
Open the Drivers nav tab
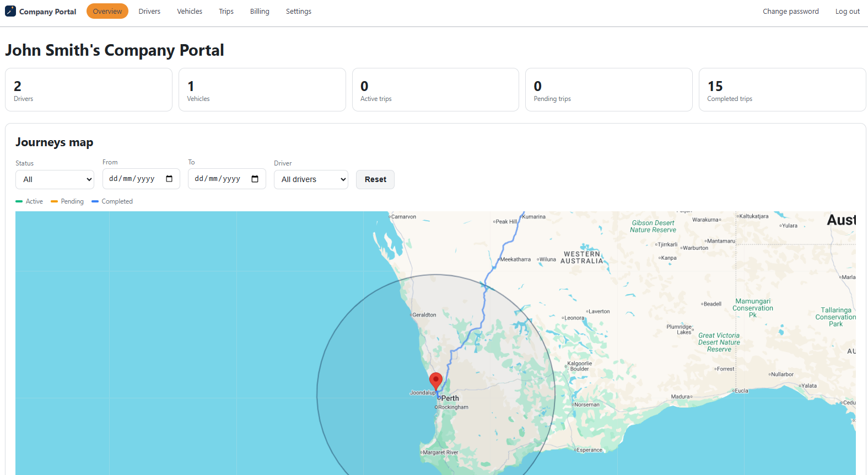(x=149, y=11)
